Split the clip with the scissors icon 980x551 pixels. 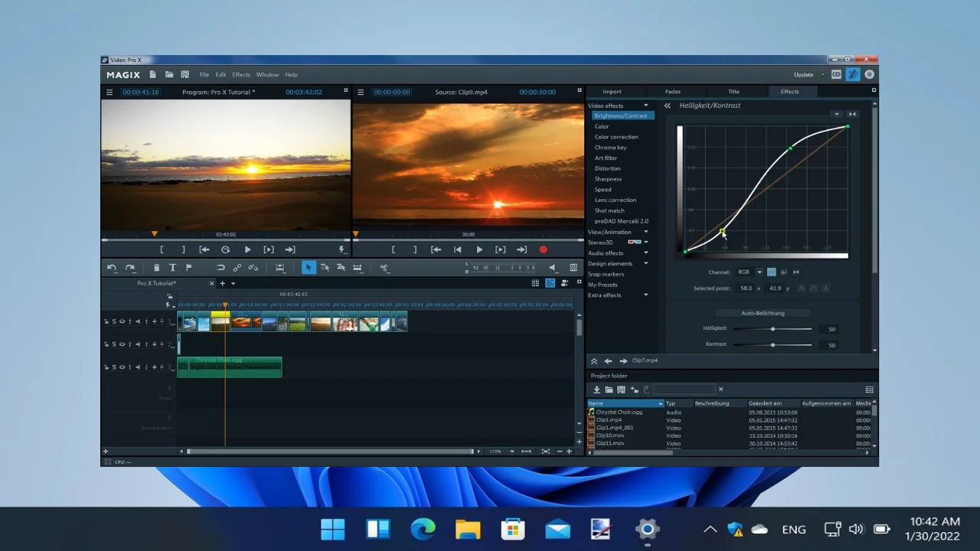384,267
